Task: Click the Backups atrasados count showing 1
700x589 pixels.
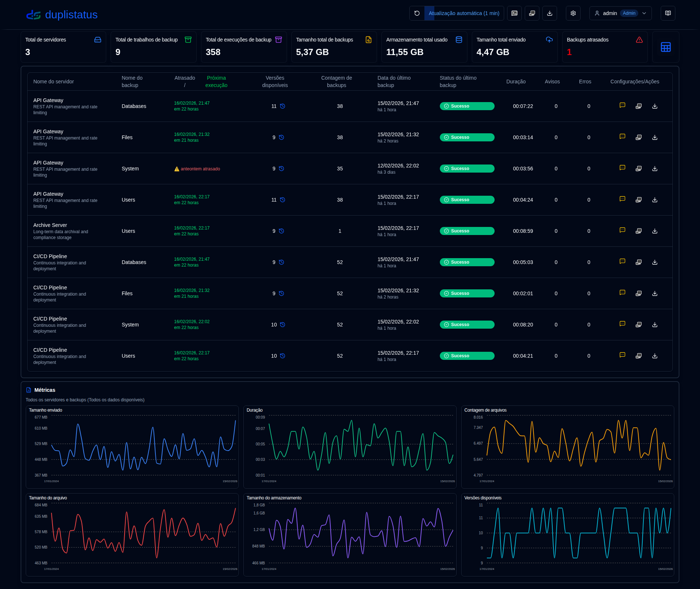Action: tap(569, 52)
